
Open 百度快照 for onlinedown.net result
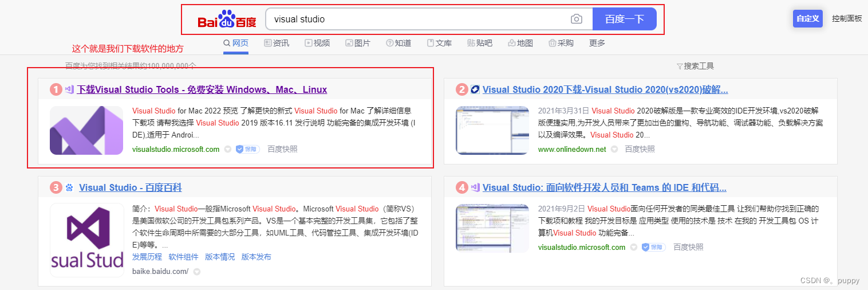pos(640,149)
